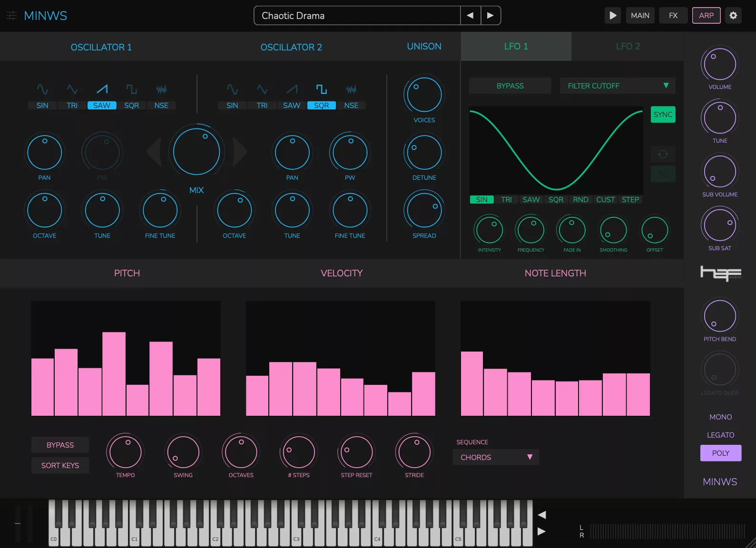Select the saw waveform icon in Oscillator 1
This screenshot has height=548, width=756.
pyautogui.click(x=102, y=89)
